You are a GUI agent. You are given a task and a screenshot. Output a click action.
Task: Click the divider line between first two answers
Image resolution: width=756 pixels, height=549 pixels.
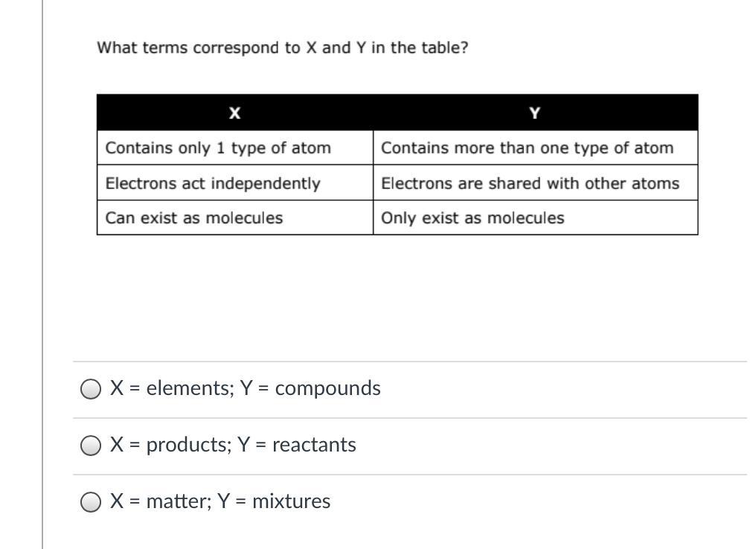tap(409, 418)
